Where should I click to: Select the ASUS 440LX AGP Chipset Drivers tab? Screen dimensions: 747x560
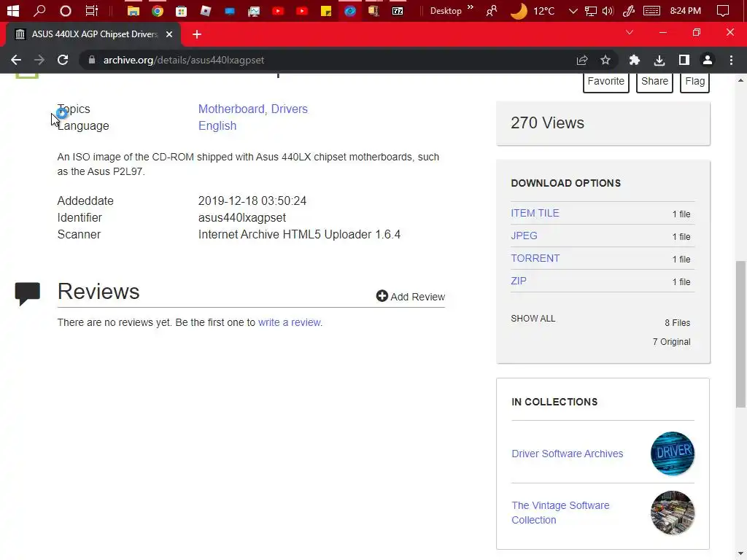point(93,34)
